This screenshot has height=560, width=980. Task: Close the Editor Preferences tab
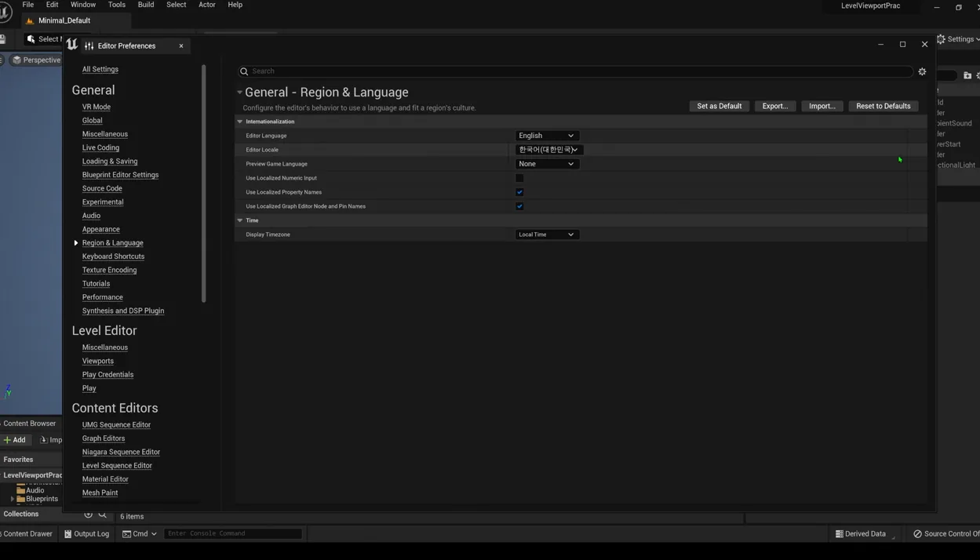point(181,46)
